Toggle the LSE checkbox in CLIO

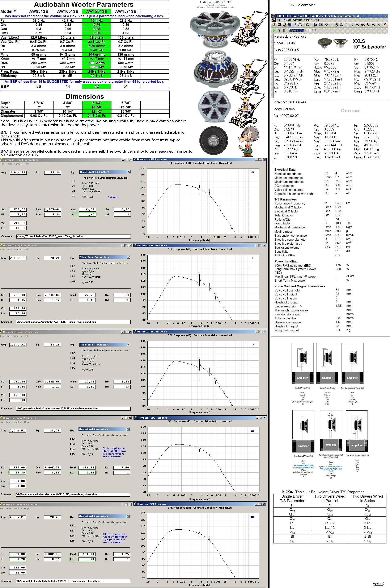coord(310,30)
